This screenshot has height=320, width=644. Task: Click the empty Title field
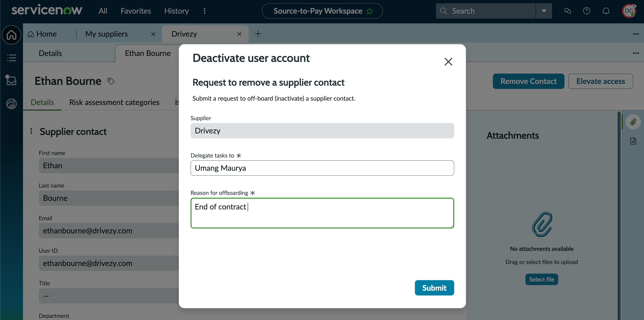pyautogui.click(x=109, y=296)
